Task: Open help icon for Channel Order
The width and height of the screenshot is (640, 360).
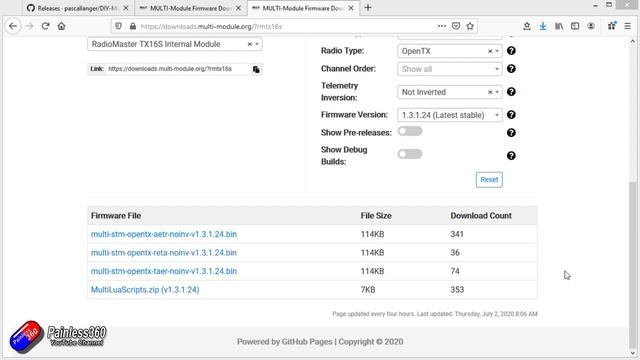Action: coord(511,69)
